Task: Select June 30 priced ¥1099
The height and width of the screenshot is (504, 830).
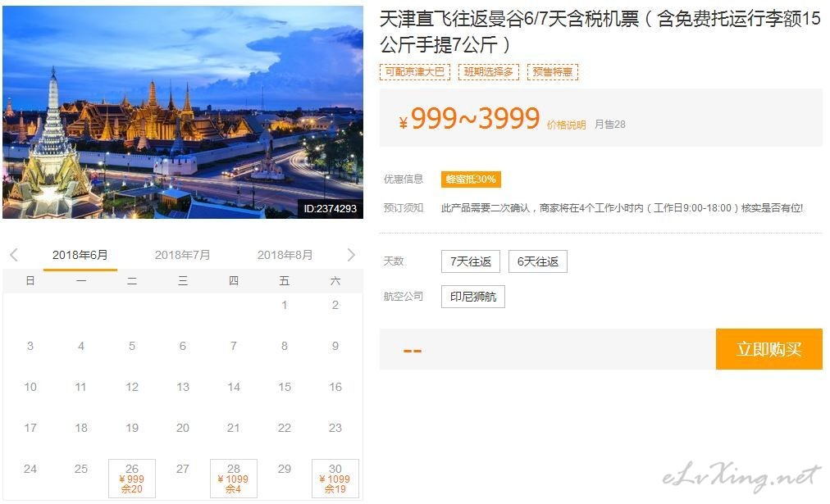Action: click(x=335, y=479)
